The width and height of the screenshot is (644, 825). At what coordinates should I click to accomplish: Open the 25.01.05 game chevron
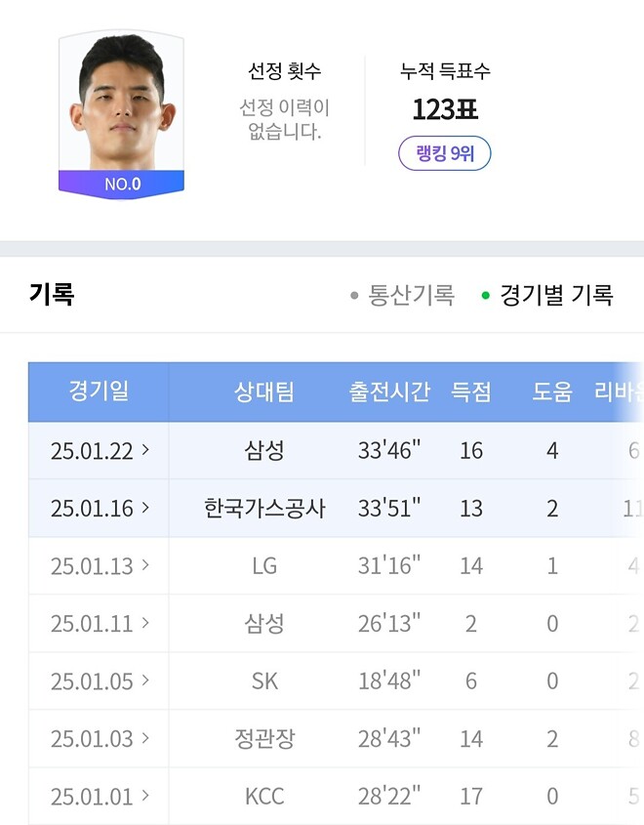(x=145, y=681)
